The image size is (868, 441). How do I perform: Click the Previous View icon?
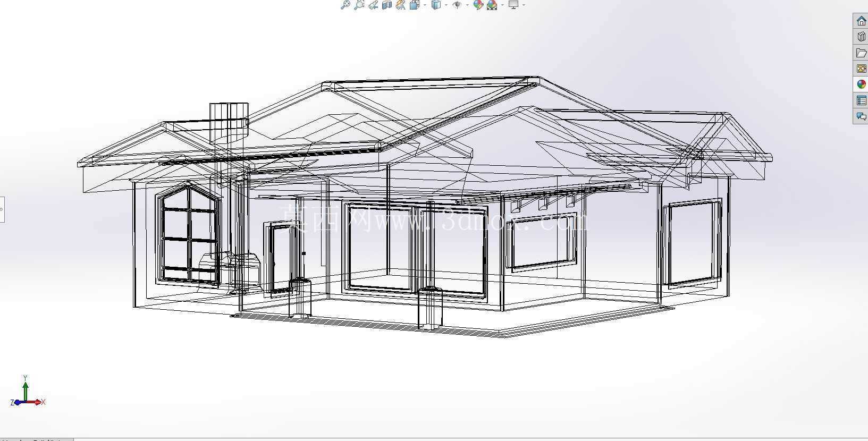pos(373,5)
